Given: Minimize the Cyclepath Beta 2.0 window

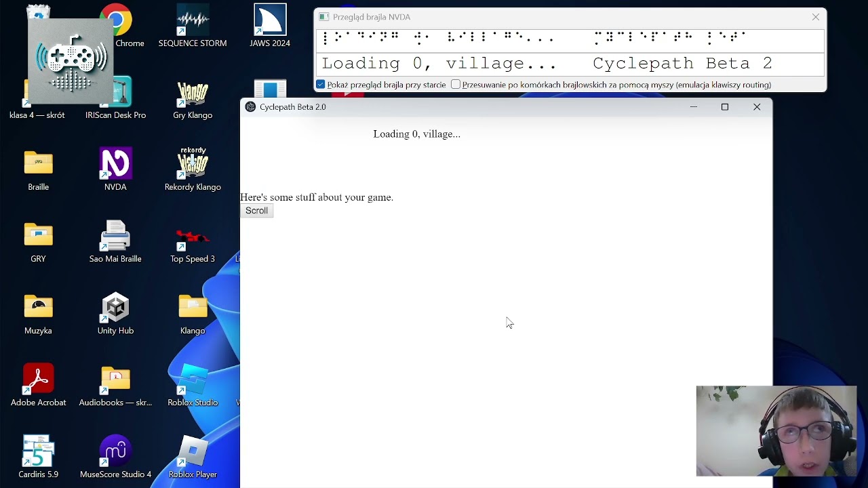Looking at the screenshot, I should pyautogui.click(x=693, y=107).
